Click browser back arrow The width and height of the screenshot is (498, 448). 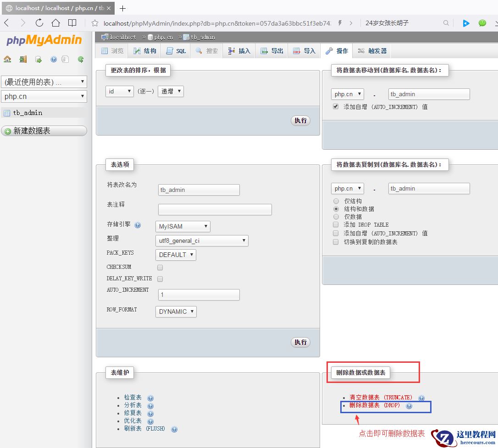click(7, 23)
